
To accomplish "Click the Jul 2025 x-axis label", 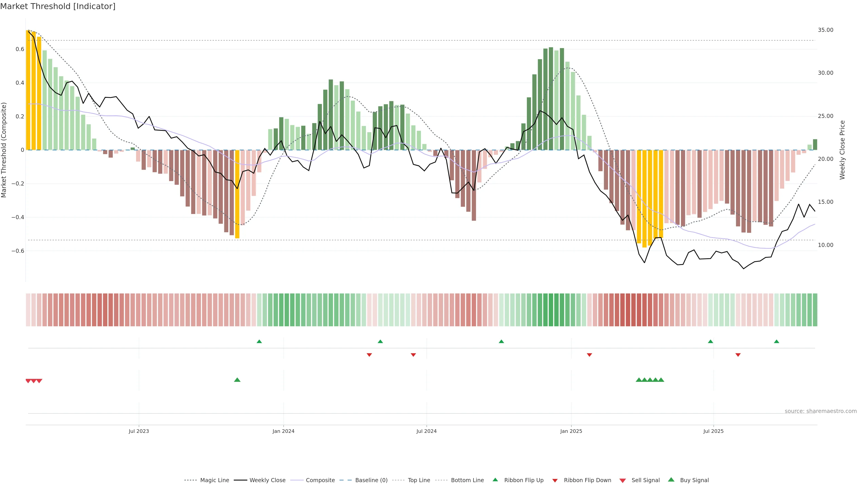I will [713, 432].
